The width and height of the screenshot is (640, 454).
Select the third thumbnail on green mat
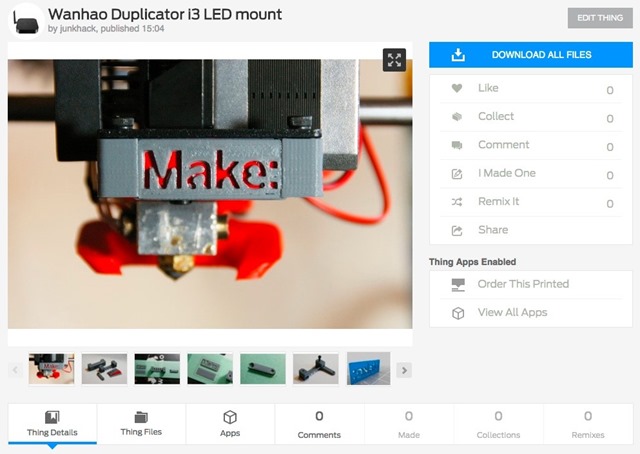157,369
